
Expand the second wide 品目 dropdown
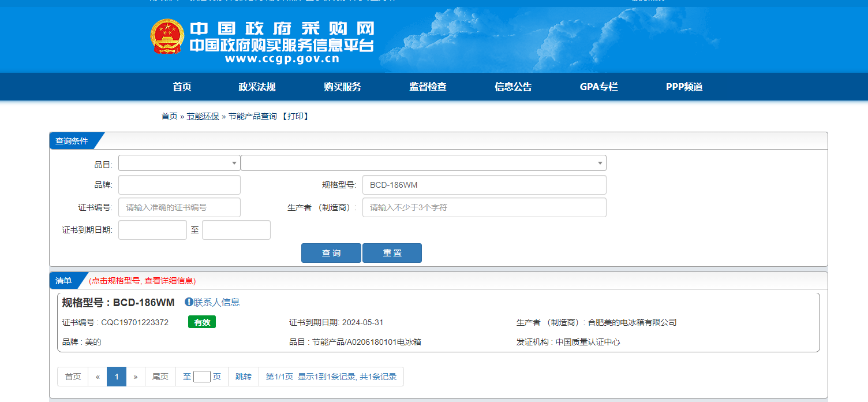[x=424, y=163]
